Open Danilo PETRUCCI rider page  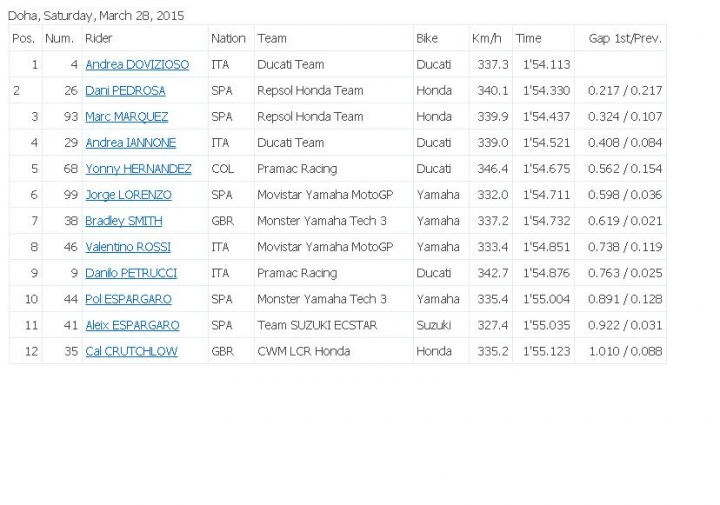click(x=129, y=273)
